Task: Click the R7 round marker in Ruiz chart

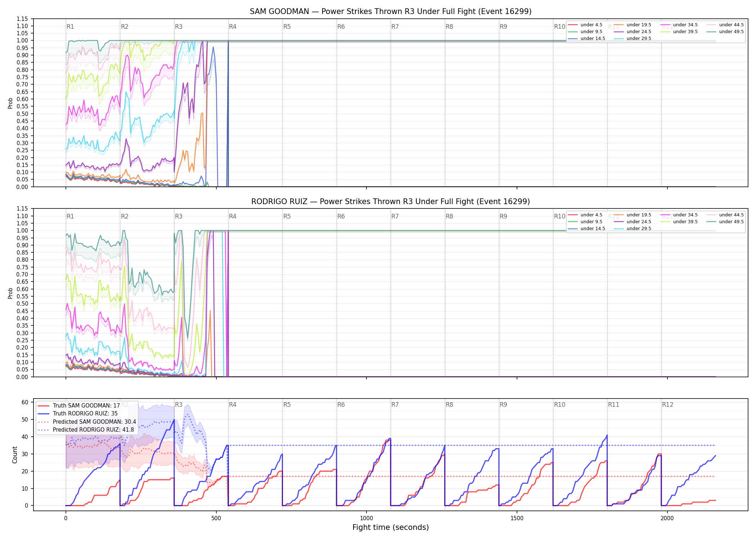Action: (395, 216)
